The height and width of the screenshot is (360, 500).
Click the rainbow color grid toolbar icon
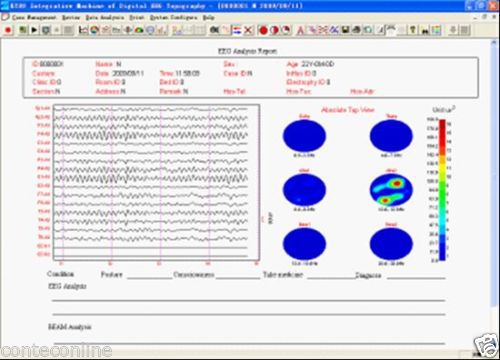[436, 30]
